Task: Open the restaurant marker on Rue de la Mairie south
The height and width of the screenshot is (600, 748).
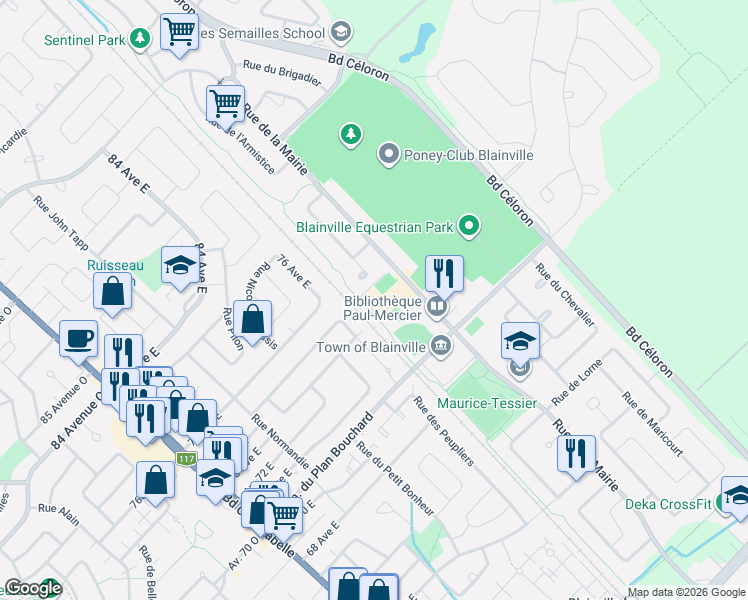Action: pos(576,455)
